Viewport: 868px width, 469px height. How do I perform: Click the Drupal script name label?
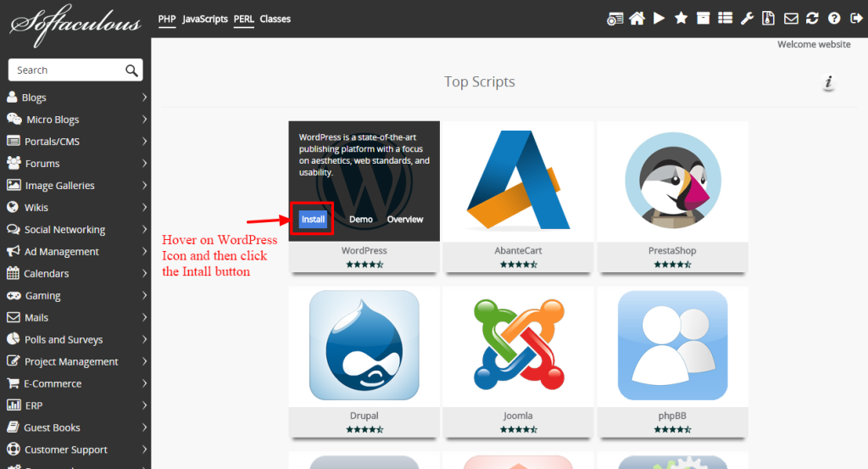(364, 416)
